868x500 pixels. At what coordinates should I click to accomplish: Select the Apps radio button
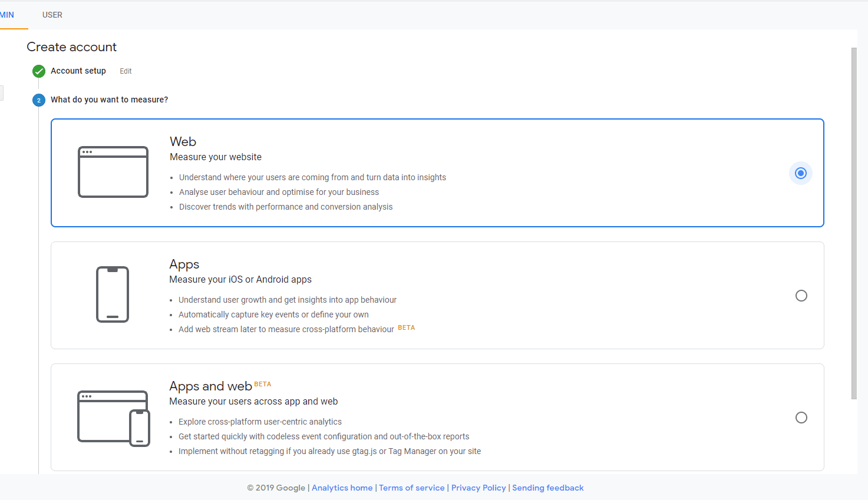tap(801, 296)
